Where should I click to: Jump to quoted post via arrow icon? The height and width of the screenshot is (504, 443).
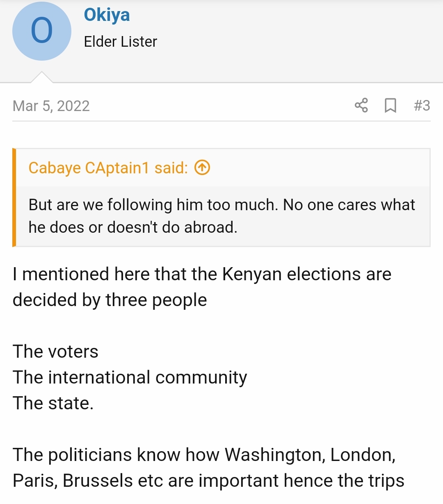coord(202,168)
